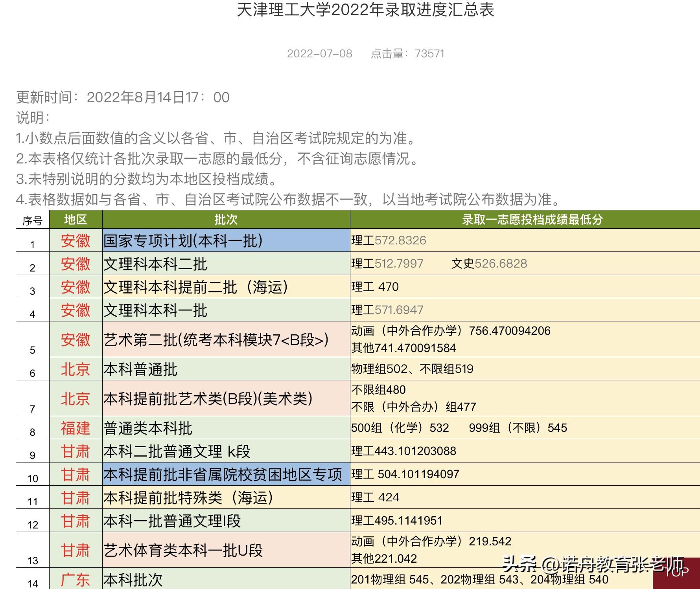Click the 说明: heading line
Viewport: 700px width, 589px height.
33,117
